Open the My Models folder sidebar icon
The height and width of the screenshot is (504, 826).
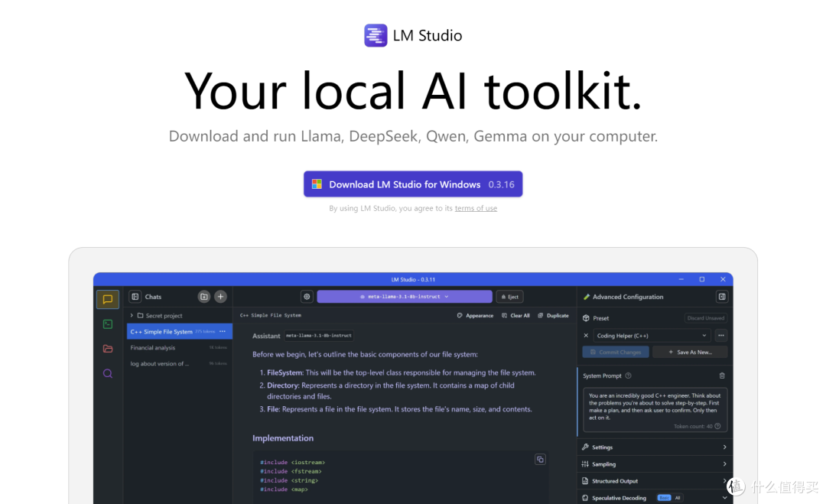pos(108,349)
